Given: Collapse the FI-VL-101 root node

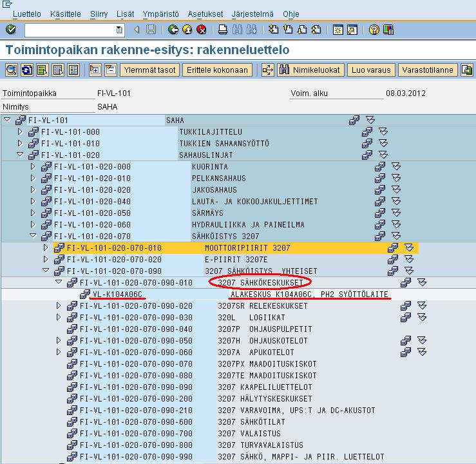Looking at the screenshot, I should 7,120.
